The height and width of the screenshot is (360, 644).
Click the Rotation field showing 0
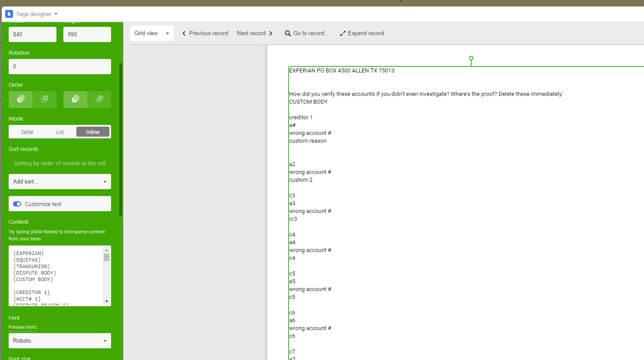(x=60, y=67)
